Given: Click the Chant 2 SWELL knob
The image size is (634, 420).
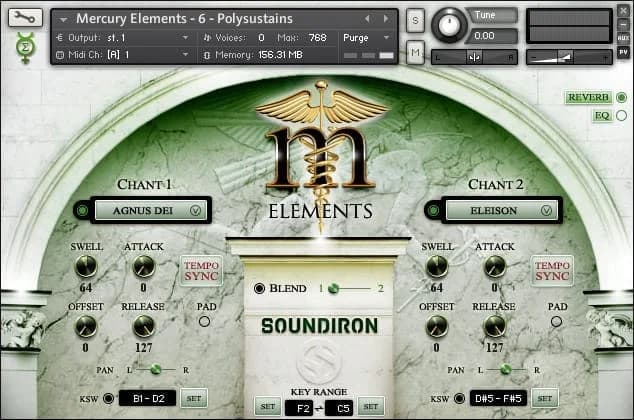Looking at the screenshot, I should point(437,267).
